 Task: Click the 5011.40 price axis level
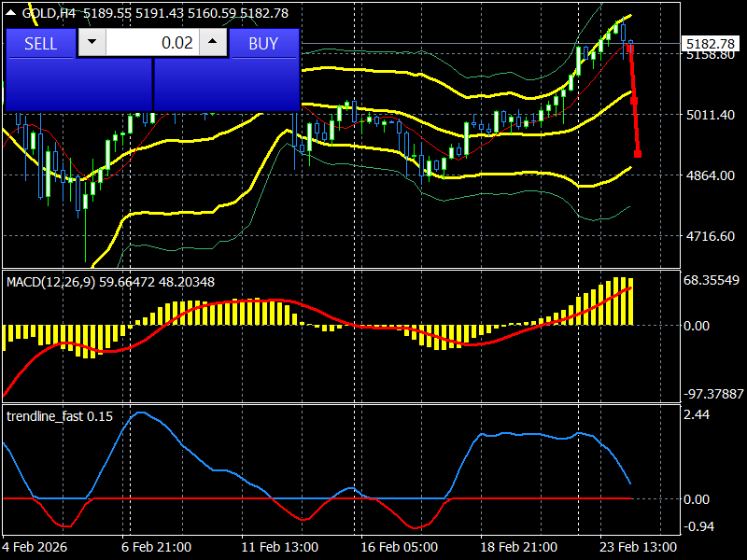pos(711,115)
